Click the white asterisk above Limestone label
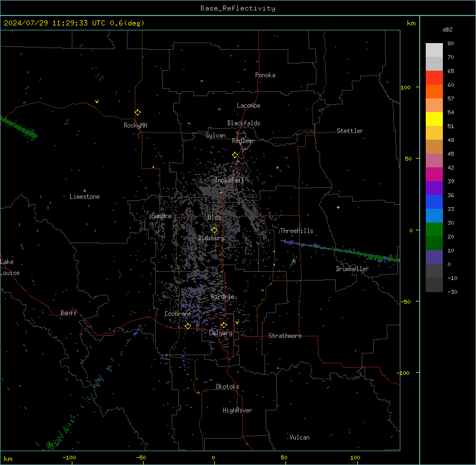Image resolution: width=476 pixels, height=465 pixels. (84, 191)
